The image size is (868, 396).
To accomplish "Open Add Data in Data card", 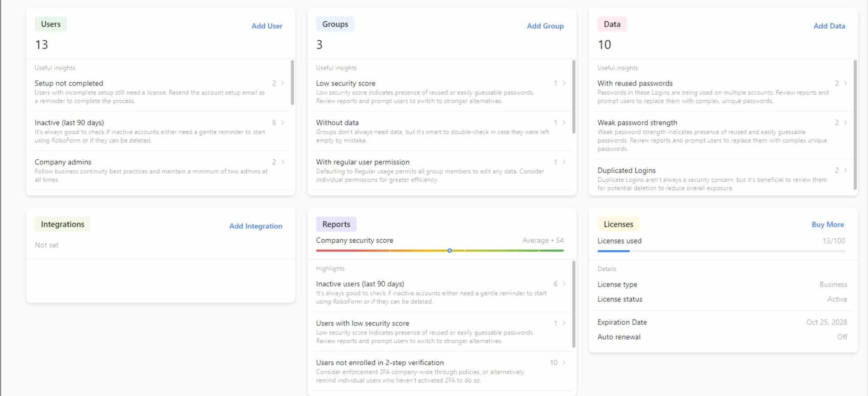I will [x=829, y=26].
